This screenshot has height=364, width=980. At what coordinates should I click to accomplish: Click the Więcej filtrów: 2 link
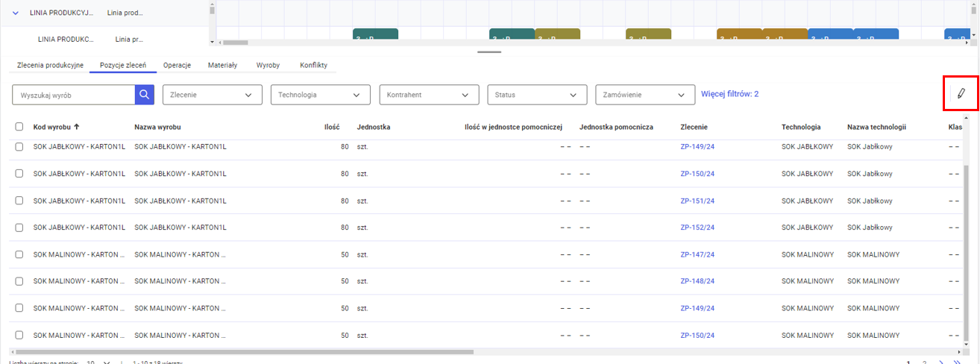(x=729, y=94)
